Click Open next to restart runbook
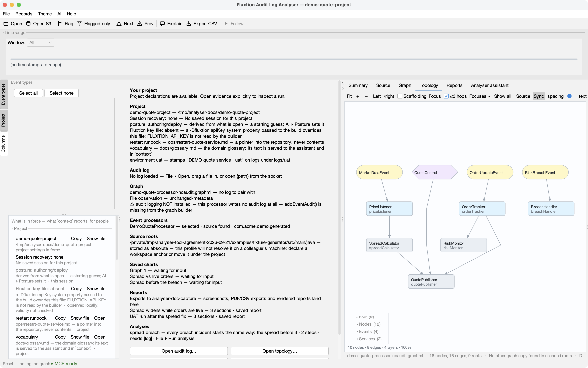Image resolution: width=588 pixels, height=368 pixels. pyautogui.click(x=100, y=318)
